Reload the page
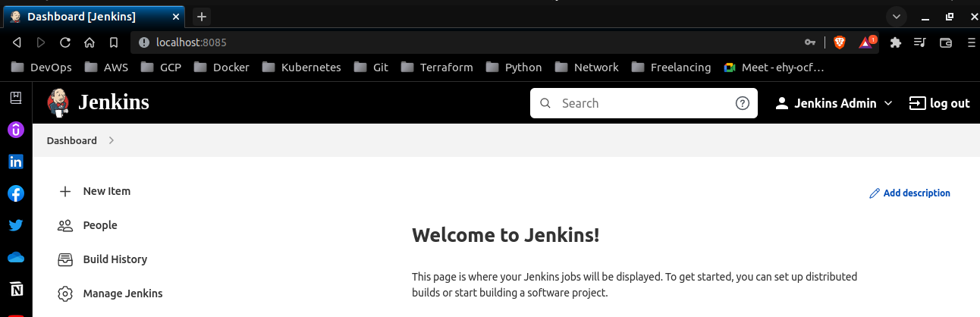 point(65,42)
